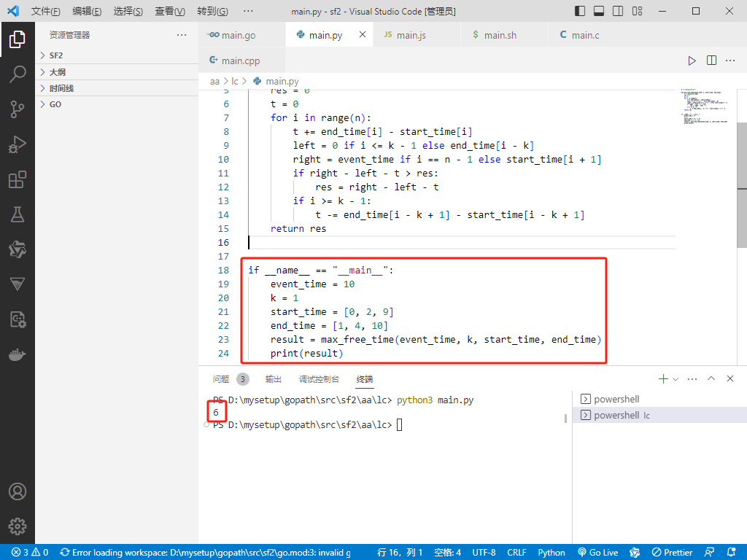The height and width of the screenshot is (560, 747).
Task: Open Explorer views and more actions menu
Action: (182, 35)
